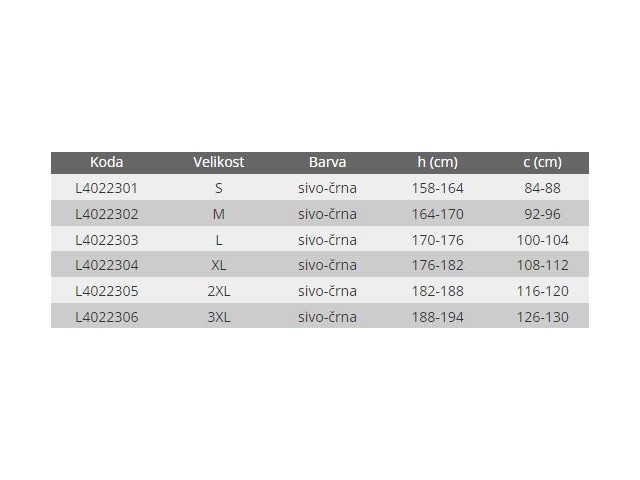Select product code L4022303

[x=107, y=240]
